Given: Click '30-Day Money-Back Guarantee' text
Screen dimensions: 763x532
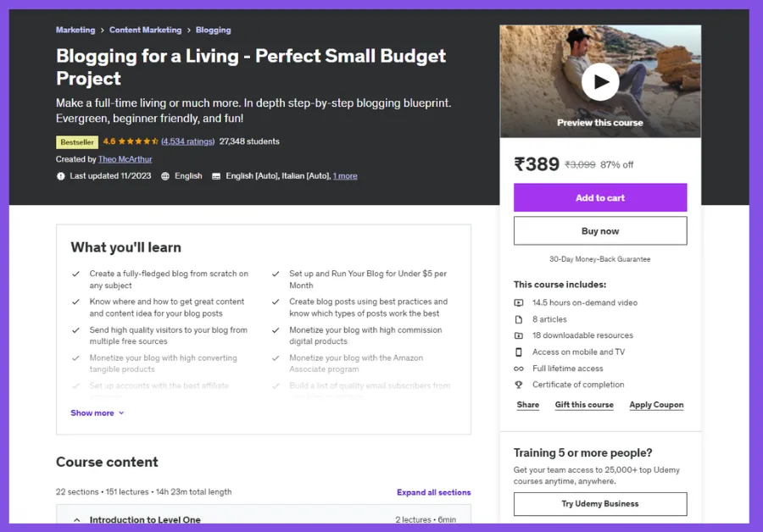Looking at the screenshot, I should click(600, 259).
